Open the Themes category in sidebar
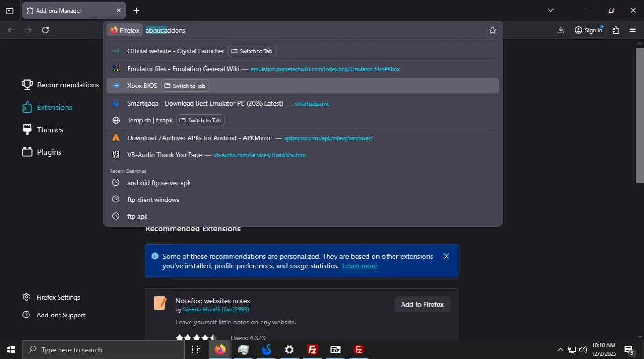This screenshot has width=644, height=359. tap(43, 129)
